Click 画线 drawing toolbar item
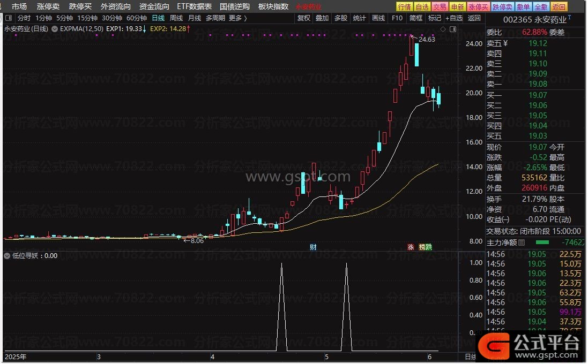The width and height of the screenshot is (588, 364). click(x=378, y=18)
